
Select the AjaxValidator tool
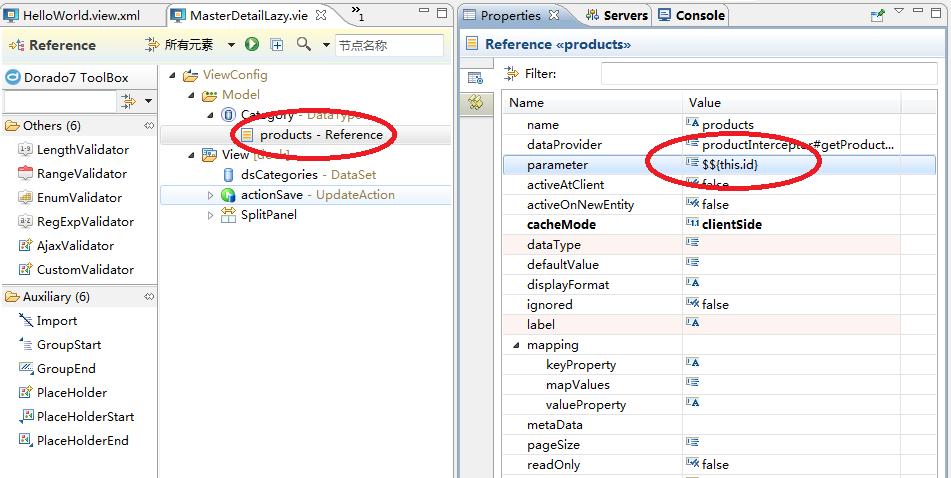click(x=75, y=246)
